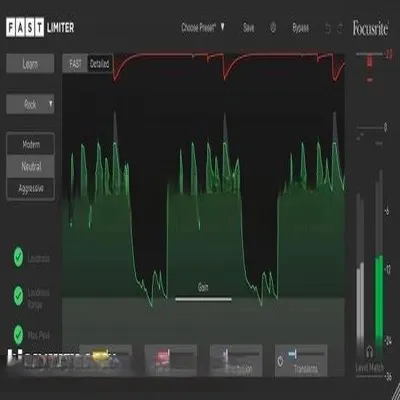This screenshot has height=400, width=400.
Task: Click the Max Peak label text
Action: [39, 336]
